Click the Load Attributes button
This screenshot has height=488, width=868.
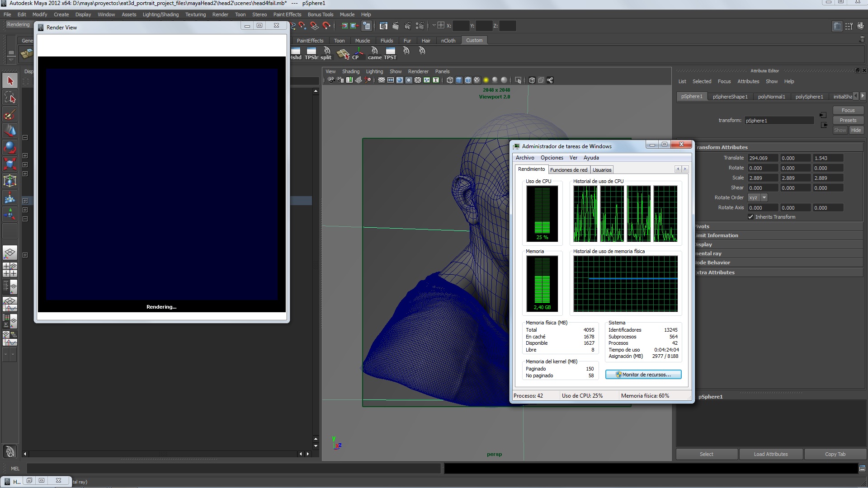click(770, 454)
